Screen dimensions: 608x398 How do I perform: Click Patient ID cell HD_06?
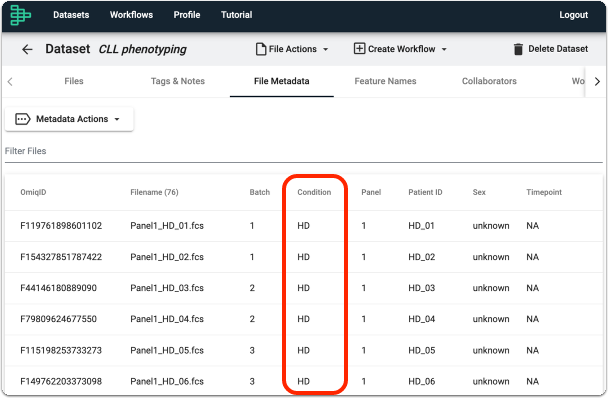421,382
